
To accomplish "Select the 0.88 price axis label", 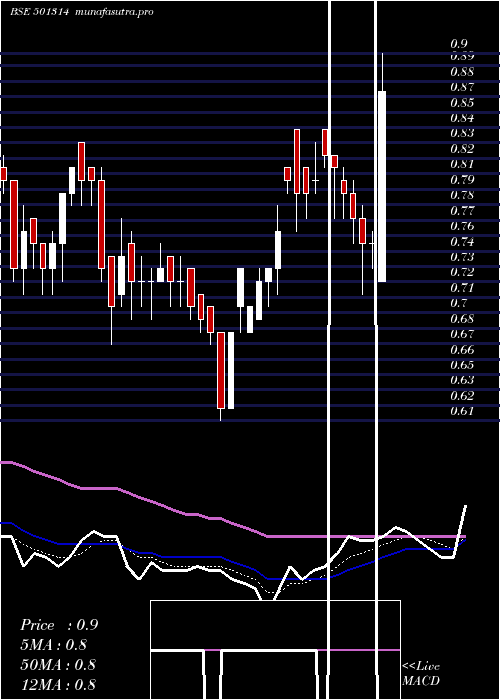I will 462,72.
